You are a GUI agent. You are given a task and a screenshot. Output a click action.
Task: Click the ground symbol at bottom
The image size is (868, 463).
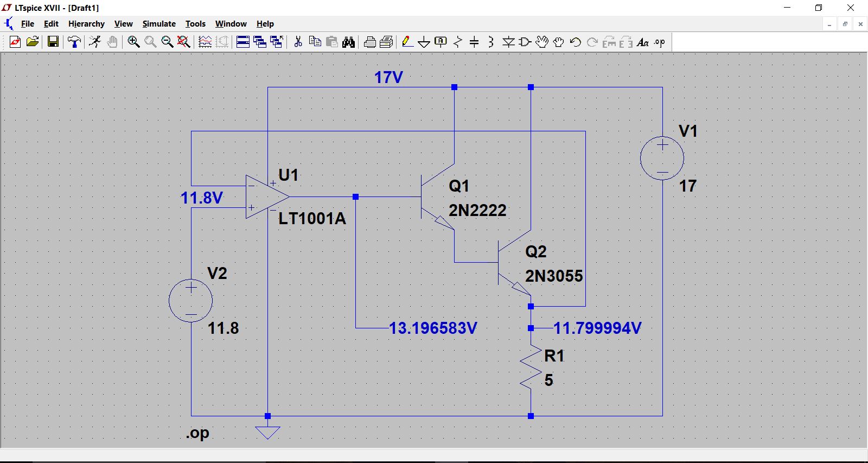267,433
